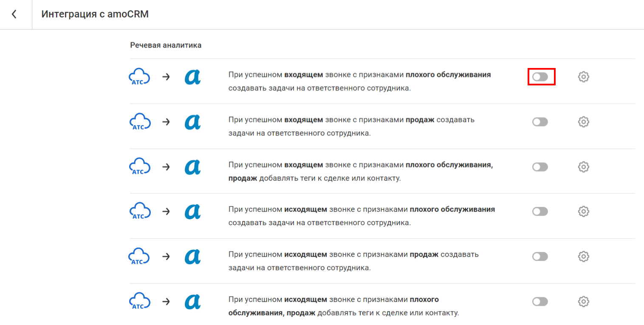Switch on task creation for outgoing sales calls
This screenshot has width=644, height=325.
(x=540, y=257)
